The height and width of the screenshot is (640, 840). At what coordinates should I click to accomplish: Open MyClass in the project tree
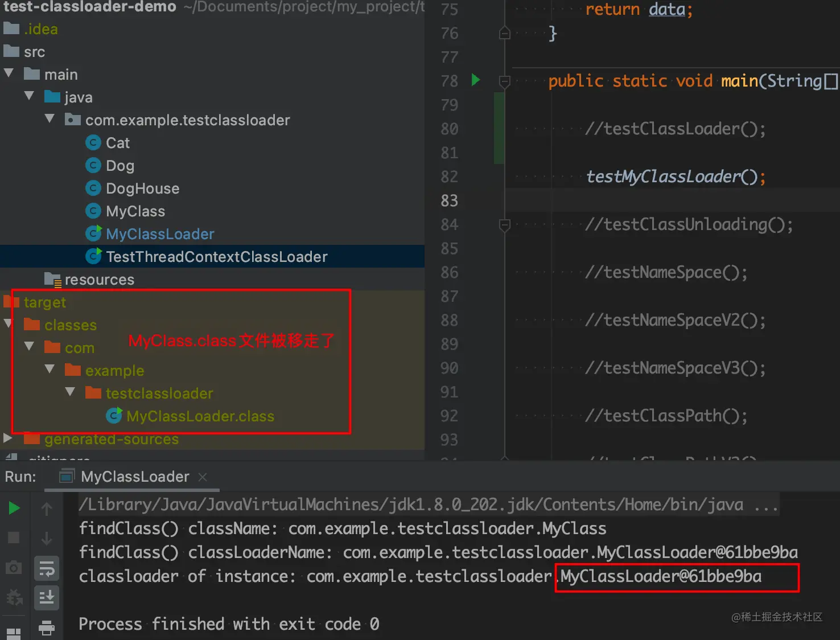coord(135,211)
